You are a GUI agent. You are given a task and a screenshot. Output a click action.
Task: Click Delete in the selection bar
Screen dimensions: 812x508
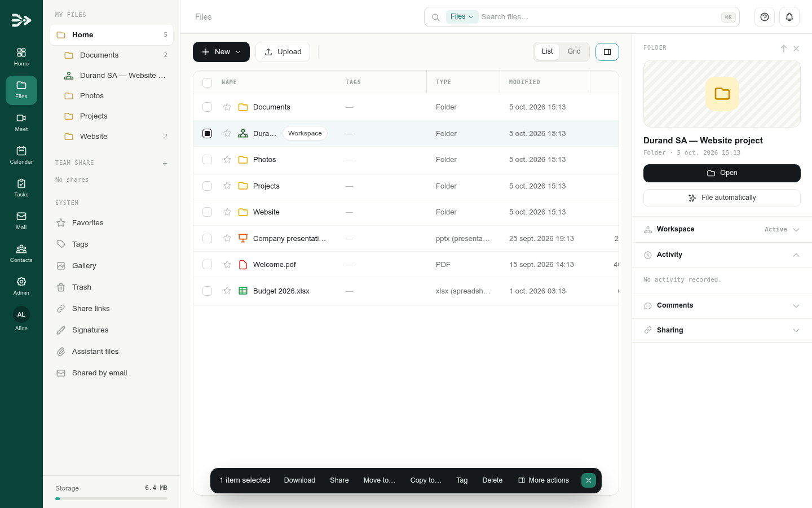click(x=492, y=480)
